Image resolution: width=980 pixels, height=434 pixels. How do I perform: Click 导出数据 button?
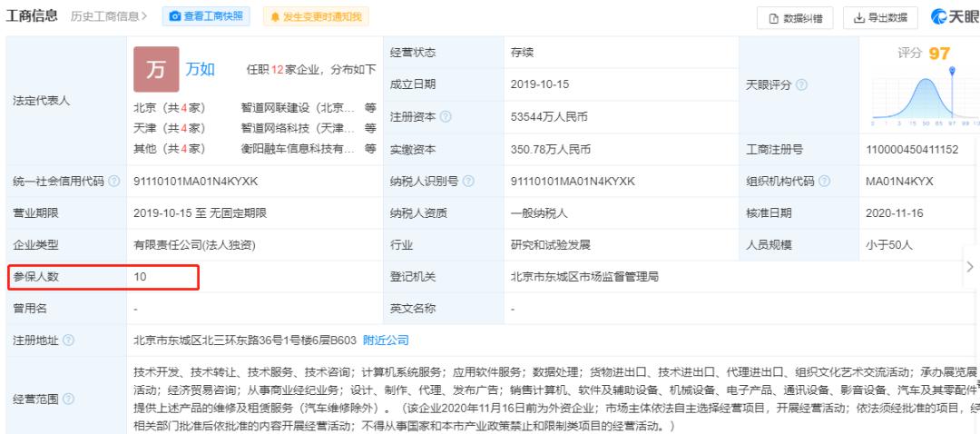click(880, 18)
